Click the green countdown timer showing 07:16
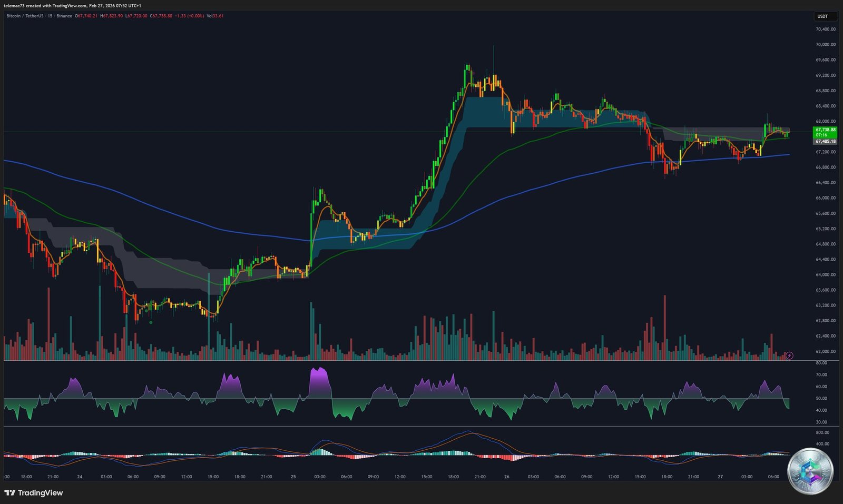Image resolution: width=843 pixels, height=504 pixels. (x=820, y=135)
